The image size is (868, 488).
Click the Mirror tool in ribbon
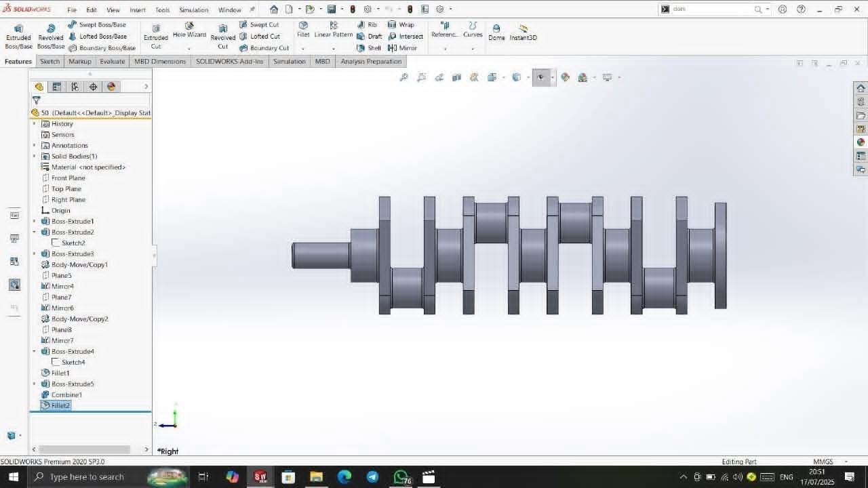[x=403, y=48]
